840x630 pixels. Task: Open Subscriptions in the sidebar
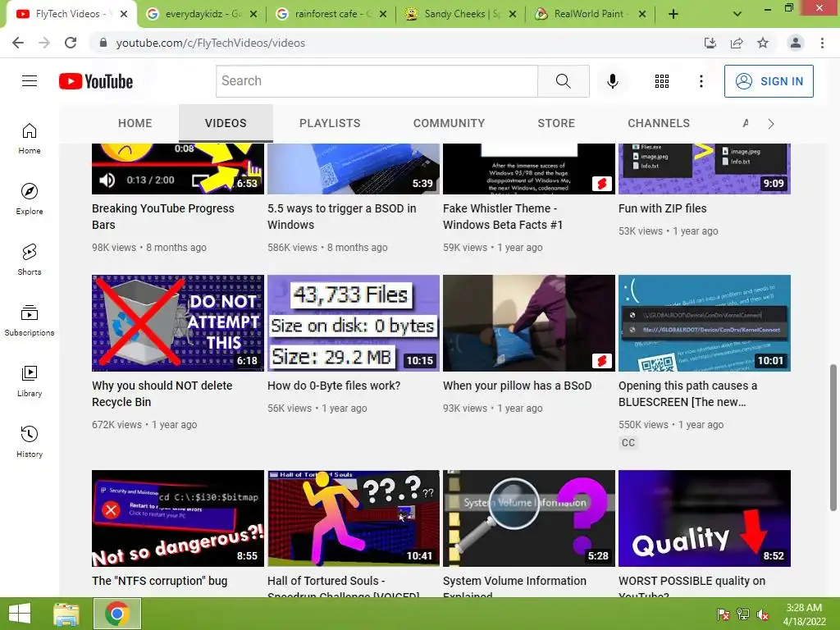tap(30, 320)
